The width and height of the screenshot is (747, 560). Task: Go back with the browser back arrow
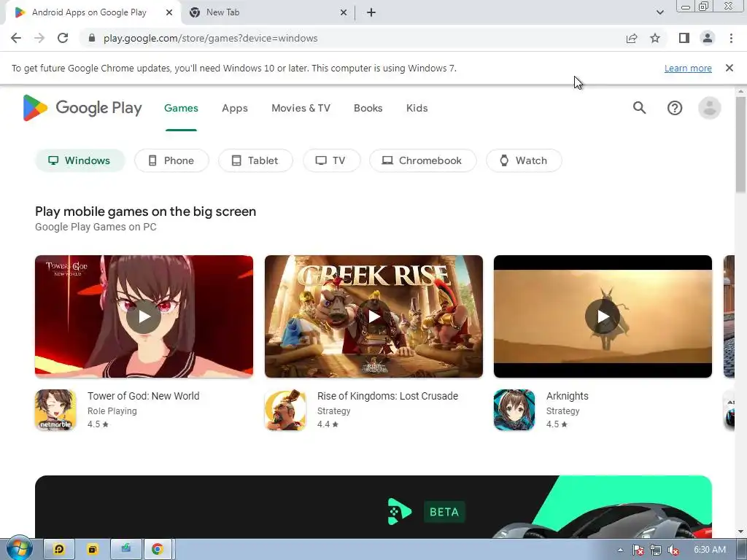point(16,38)
